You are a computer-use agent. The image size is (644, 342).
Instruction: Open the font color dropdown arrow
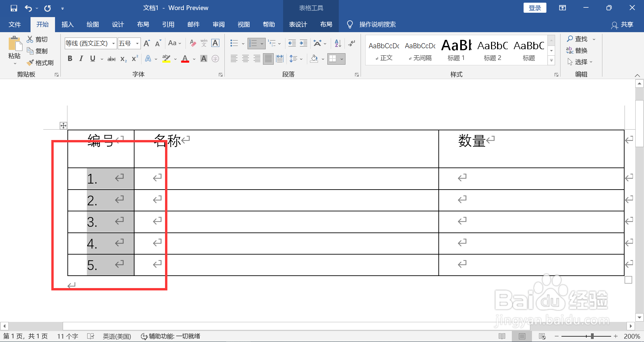pos(194,59)
